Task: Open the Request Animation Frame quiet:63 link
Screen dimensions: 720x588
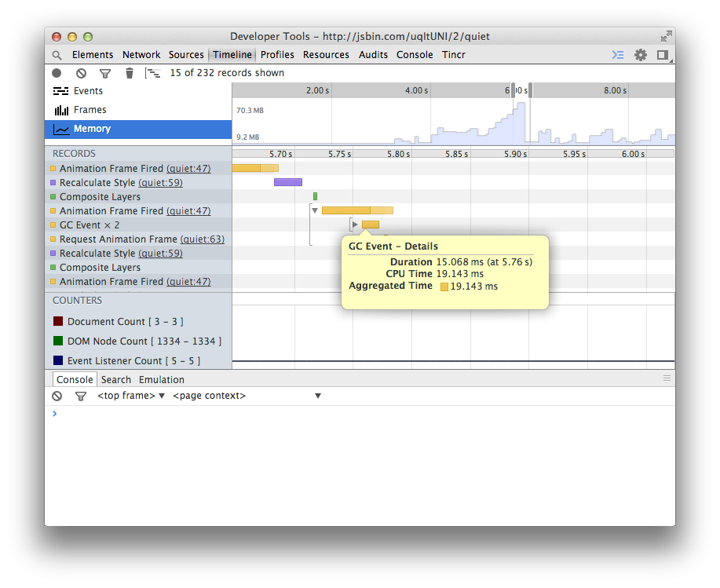Action: (x=203, y=239)
